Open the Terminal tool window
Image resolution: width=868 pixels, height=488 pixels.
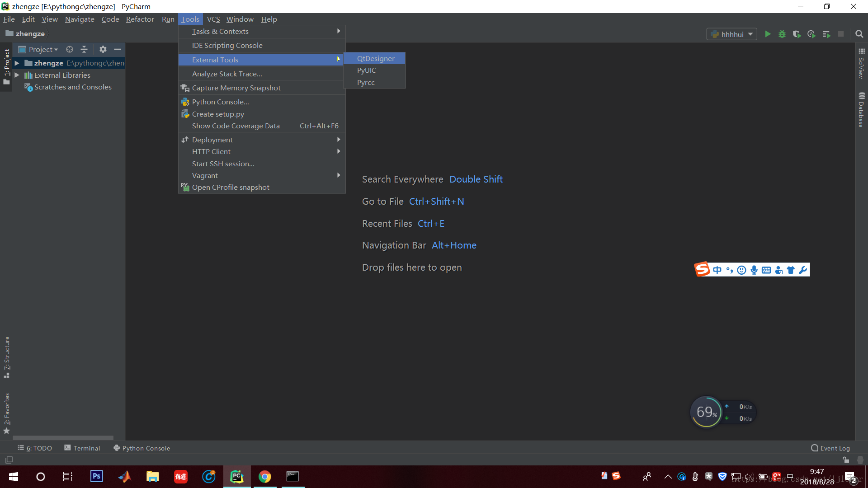(x=82, y=448)
